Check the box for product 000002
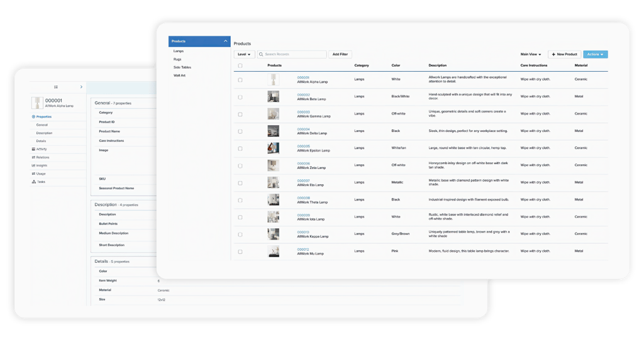 click(x=240, y=97)
